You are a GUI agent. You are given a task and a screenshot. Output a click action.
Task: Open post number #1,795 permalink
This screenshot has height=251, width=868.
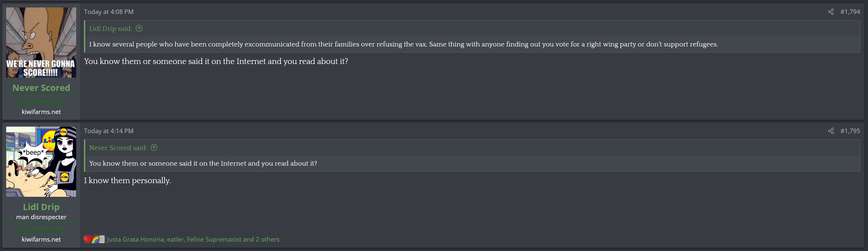click(x=850, y=131)
